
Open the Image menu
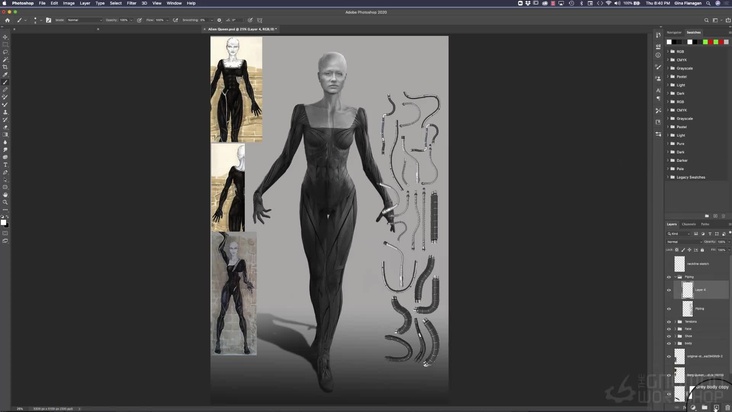(x=69, y=3)
